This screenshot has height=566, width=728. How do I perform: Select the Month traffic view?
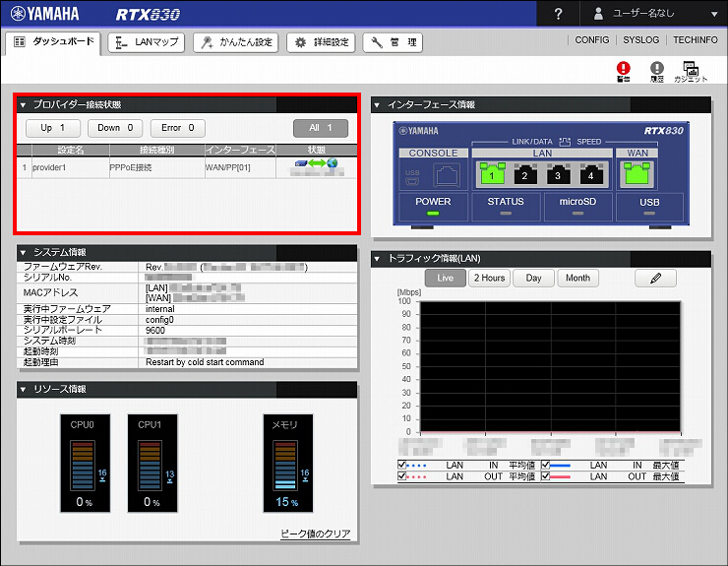pyautogui.click(x=578, y=278)
